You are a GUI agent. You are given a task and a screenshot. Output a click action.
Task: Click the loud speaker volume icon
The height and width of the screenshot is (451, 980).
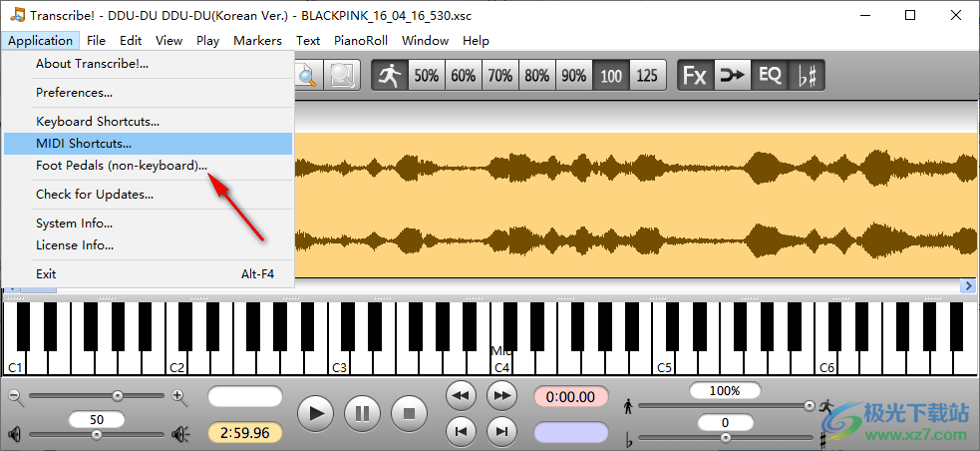(180, 433)
